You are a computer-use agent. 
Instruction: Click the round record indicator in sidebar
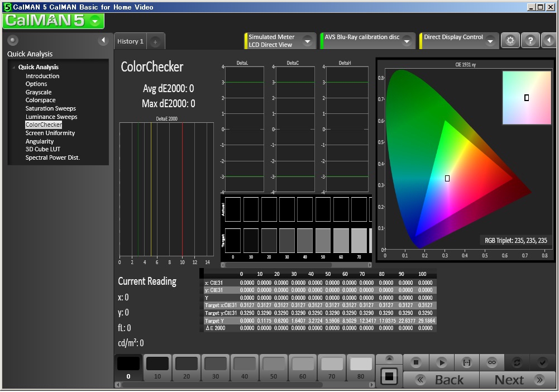(13, 40)
